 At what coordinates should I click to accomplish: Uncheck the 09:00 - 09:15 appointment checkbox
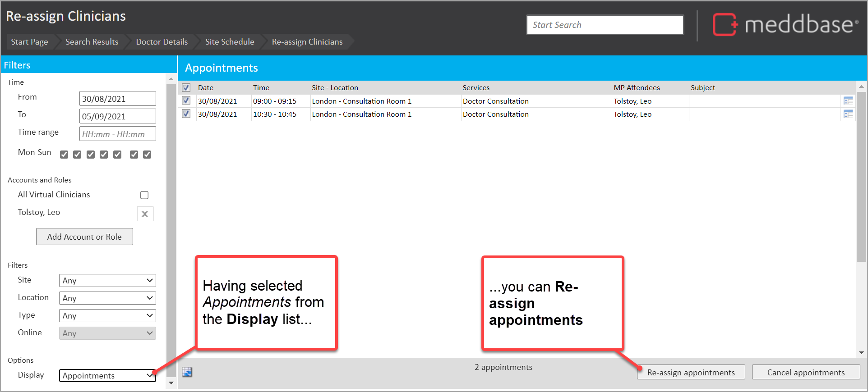pos(186,101)
